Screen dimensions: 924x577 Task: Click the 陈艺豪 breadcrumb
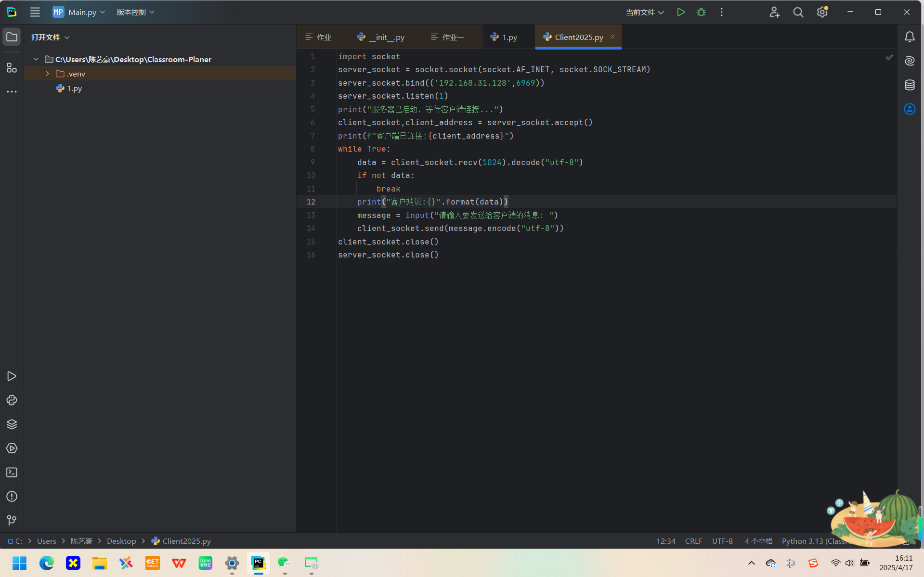tap(81, 541)
